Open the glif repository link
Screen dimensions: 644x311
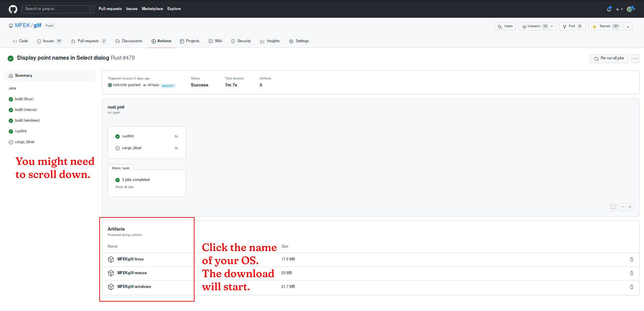click(37, 25)
